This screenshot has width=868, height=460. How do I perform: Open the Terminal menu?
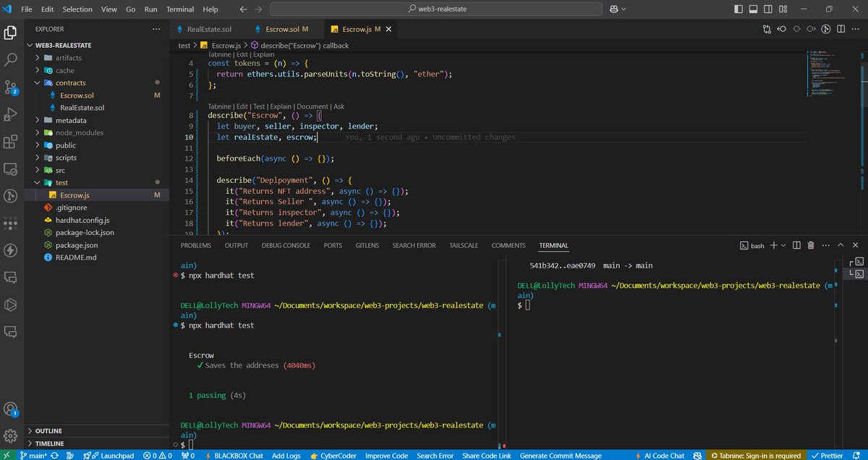click(x=179, y=9)
